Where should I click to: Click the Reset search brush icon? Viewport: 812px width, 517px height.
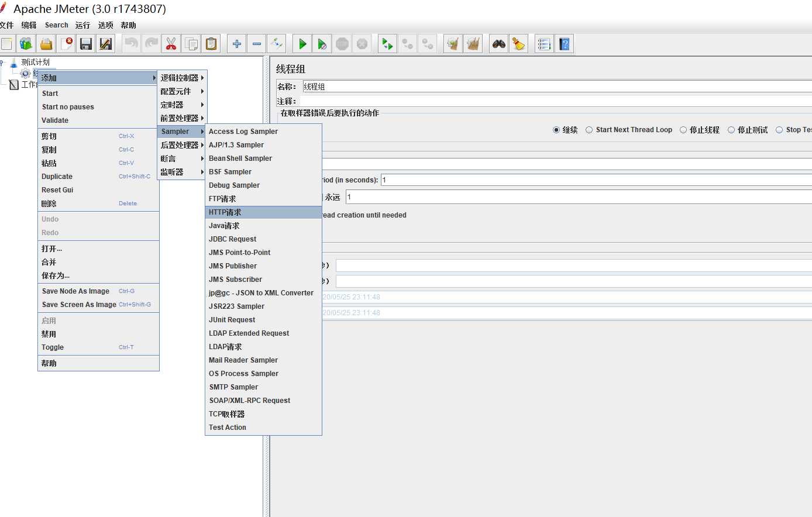[x=519, y=44]
